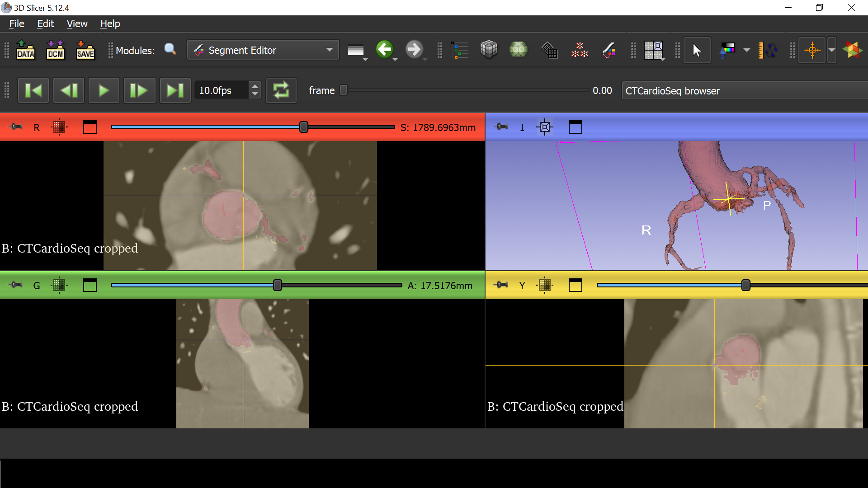Screen dimensions: 868x488
Task: Expand the window/level mode dropdown arrow
Action: pos(747,50)
